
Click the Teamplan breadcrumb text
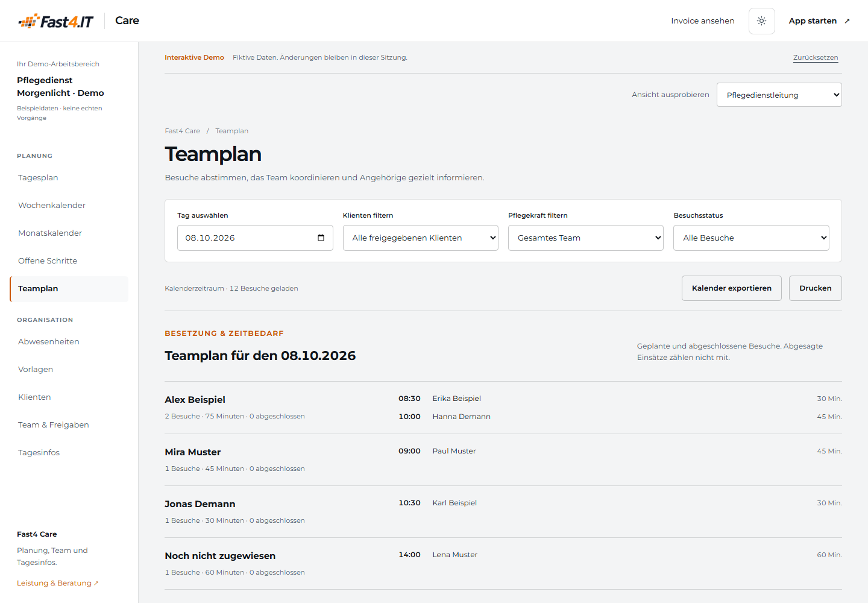tap(232, 131)
